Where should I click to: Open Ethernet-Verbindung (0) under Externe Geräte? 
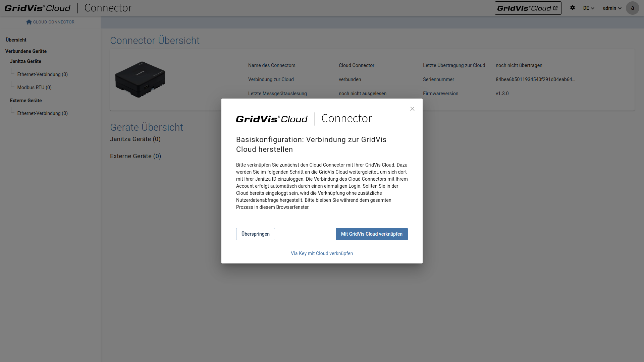click(x=42, y=113)
